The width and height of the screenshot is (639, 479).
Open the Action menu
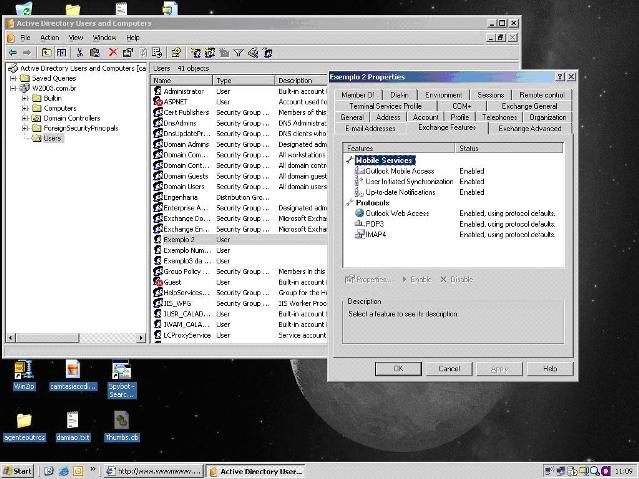pyautogui.click(x=50, y=37)
